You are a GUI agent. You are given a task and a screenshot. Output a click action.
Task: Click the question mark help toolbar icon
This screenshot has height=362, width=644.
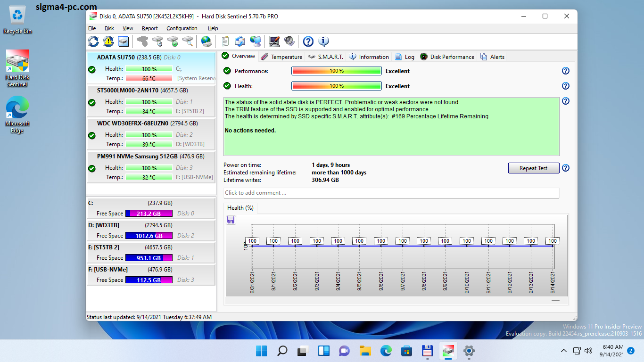point(308,41)
